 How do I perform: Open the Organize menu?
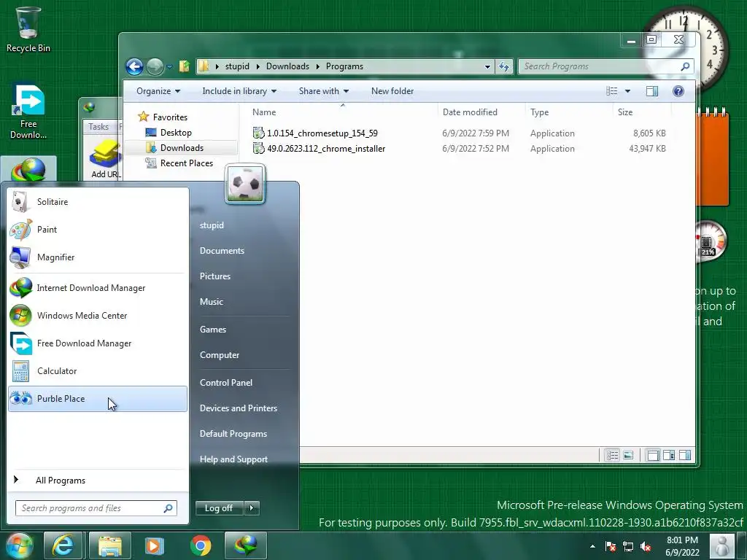coord(158,91)
